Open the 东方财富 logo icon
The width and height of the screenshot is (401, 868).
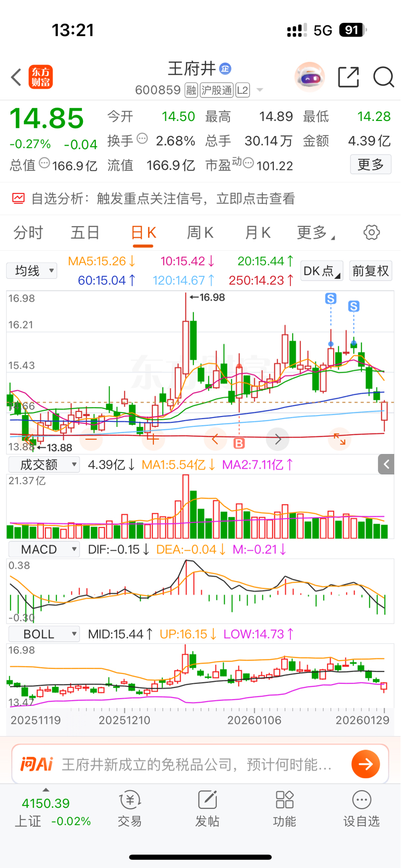[x=41, y=77]
